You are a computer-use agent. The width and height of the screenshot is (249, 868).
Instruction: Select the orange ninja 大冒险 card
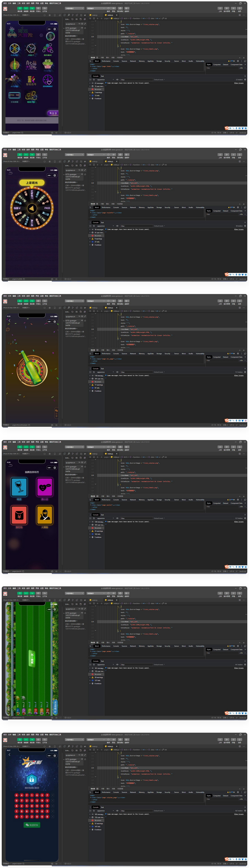point(45,515)
